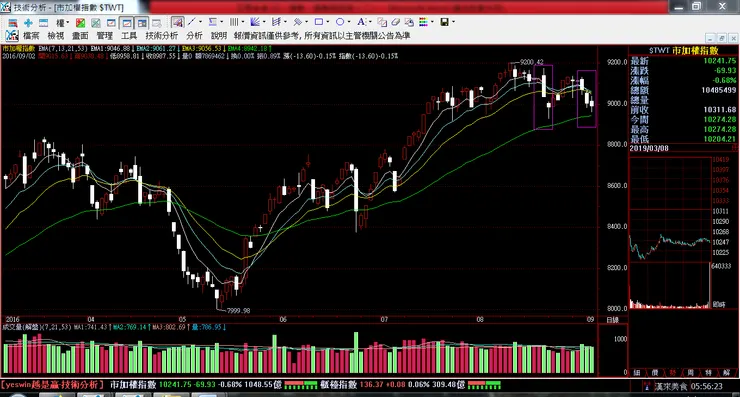
Task: Toggle the pressed indicator overlay toolbar button
Action: click(x=178, y=22)
